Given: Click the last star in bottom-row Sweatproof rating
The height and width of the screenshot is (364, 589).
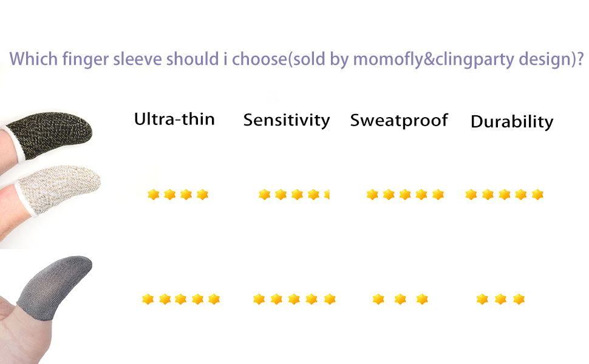Looking at the screenshot, I should [x=422, y=299].
